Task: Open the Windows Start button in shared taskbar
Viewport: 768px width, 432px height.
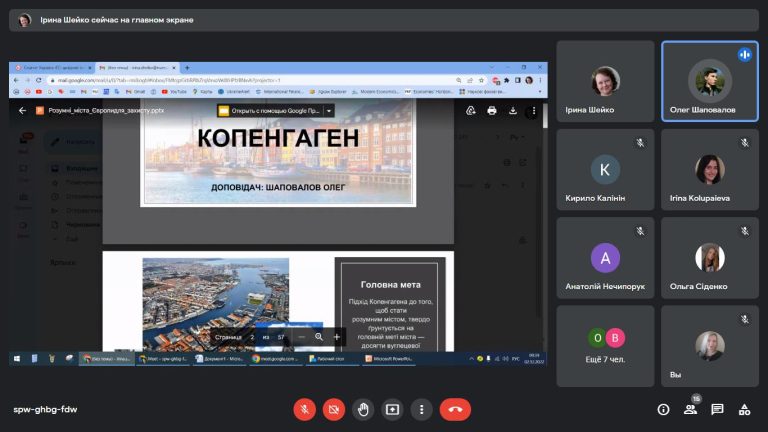Action: (17, 359)
